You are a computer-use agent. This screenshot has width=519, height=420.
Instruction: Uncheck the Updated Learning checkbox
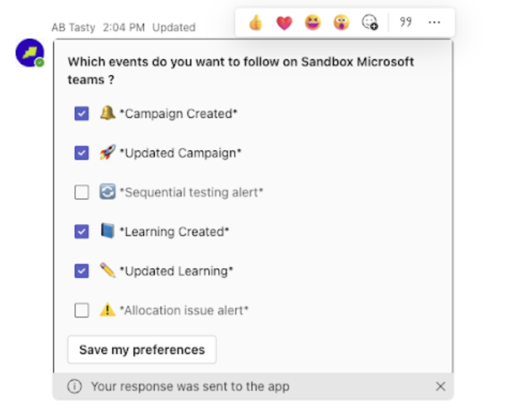point(81,271)
